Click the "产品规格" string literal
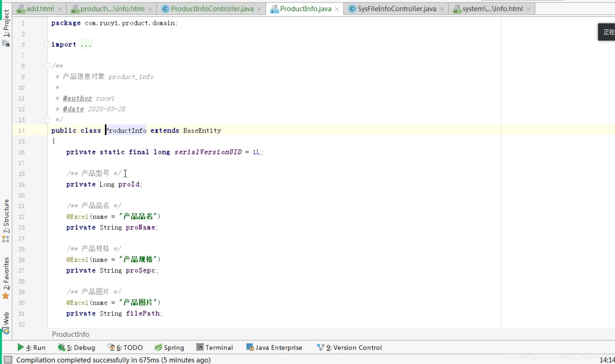This screenshot has width=615, height=364. tap(138, 259)
